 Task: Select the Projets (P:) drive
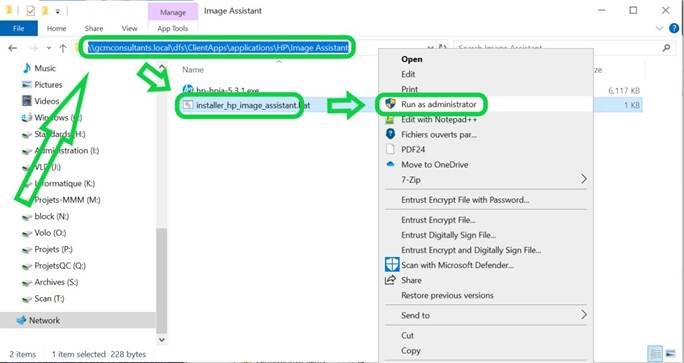tap(53, 250)
